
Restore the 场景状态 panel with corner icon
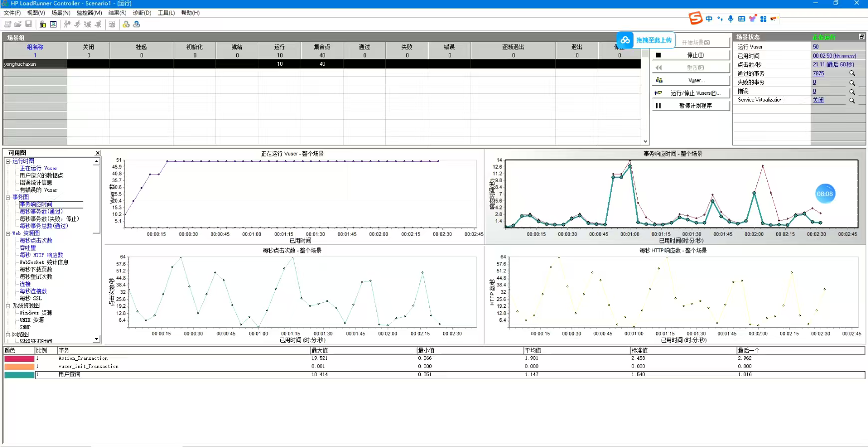[x=862, y=37]
